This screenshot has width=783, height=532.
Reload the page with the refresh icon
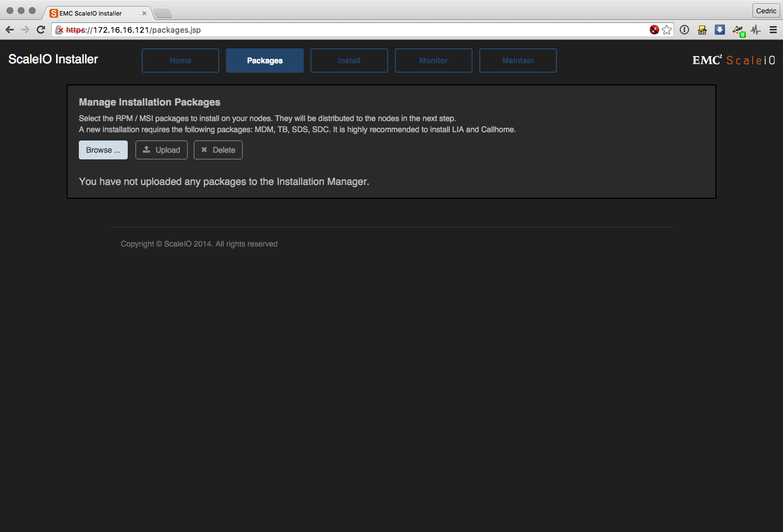tap(41, 30)
